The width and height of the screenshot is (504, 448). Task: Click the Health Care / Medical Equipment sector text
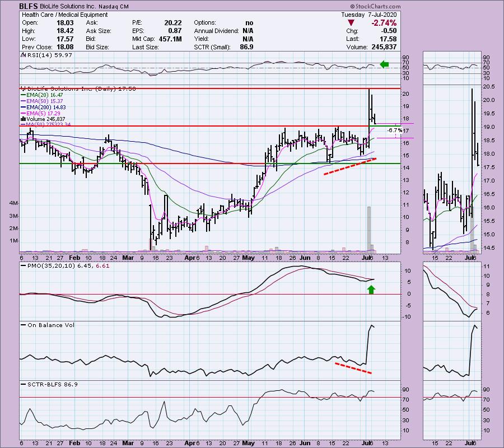point(64,15)
